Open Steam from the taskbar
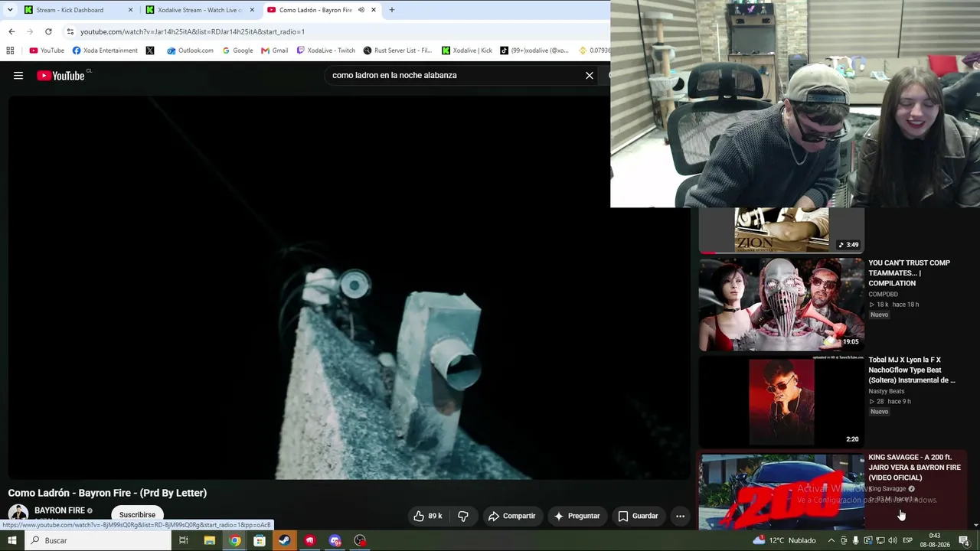This screenshot has height=551, width=980. point(284,540)
